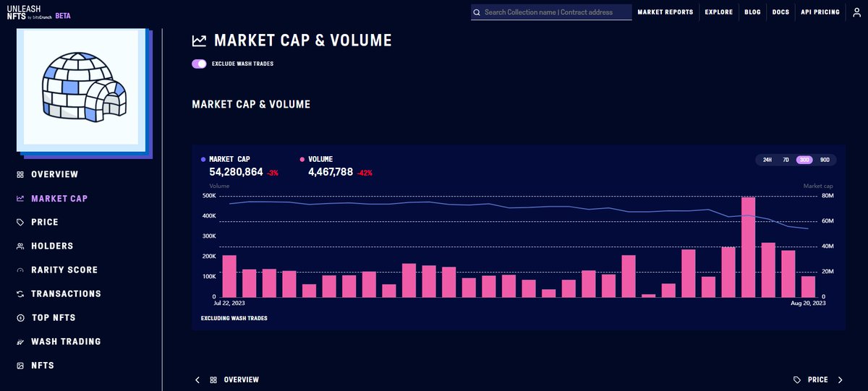This screenshot has width=868, height=391.
Task: Open the Top NFTs icon
Action: click(20, 317)
